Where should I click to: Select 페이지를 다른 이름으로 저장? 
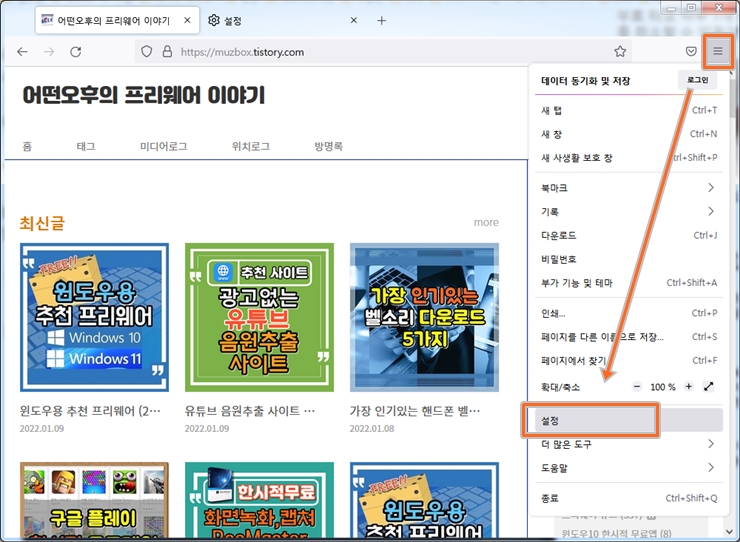[x=629, y=337]
